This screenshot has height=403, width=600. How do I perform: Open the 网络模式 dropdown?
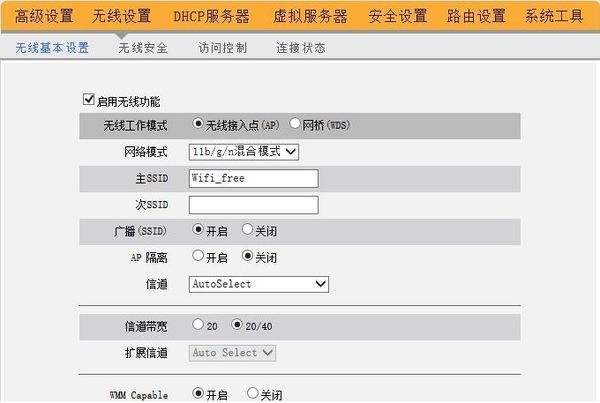tap(244, 152)
